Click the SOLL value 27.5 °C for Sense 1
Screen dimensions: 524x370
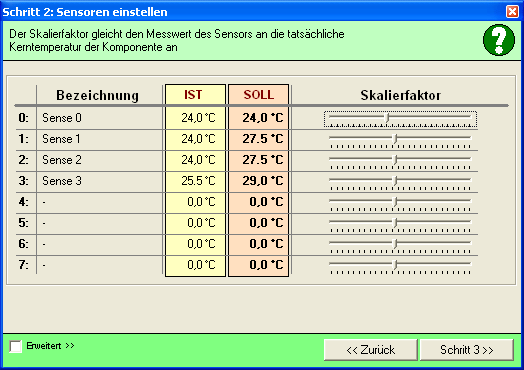[263, 139]
